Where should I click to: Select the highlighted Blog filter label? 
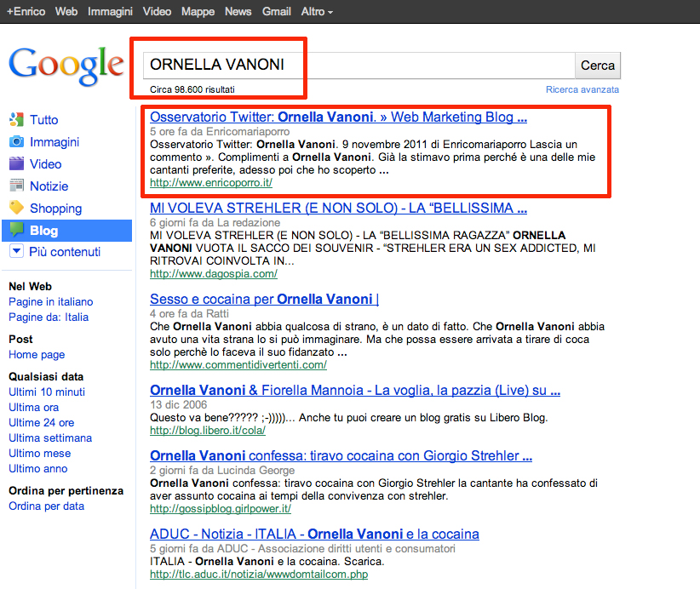point(43,231)
